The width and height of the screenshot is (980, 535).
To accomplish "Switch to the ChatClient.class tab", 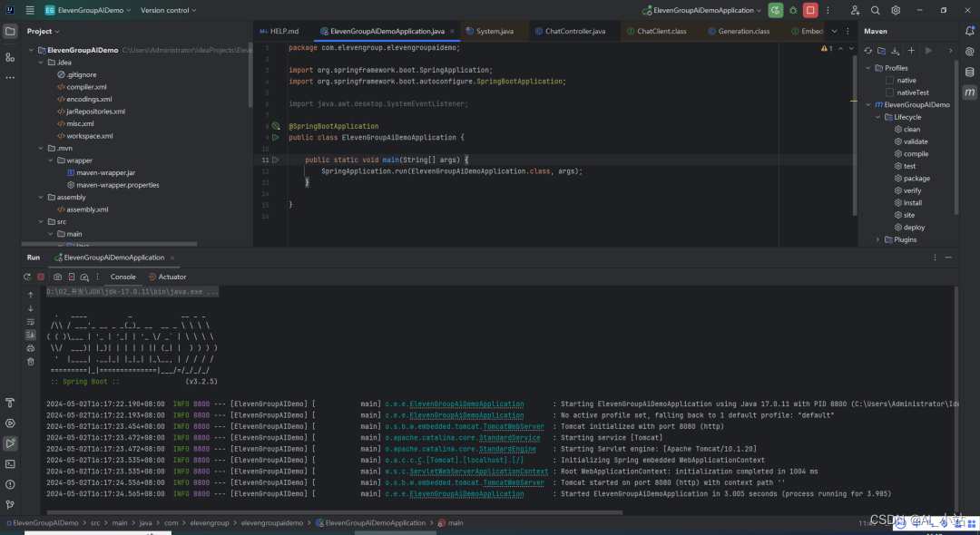I will coord(657,31).
